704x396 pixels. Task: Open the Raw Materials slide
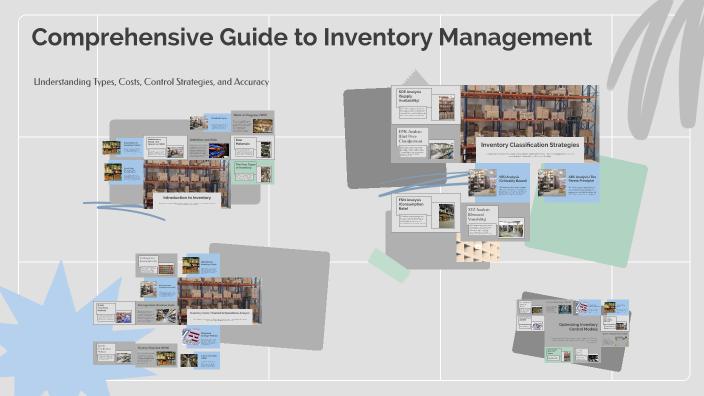click(253, 148)
